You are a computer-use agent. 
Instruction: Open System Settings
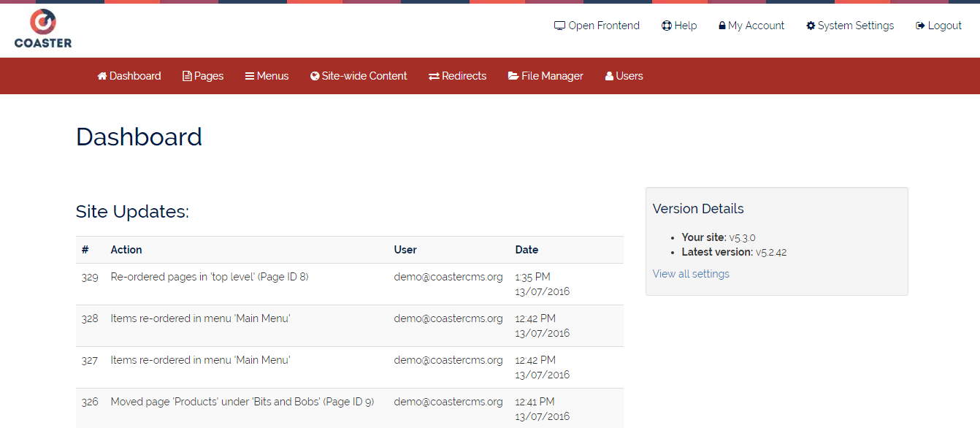(x=850, y=26)
